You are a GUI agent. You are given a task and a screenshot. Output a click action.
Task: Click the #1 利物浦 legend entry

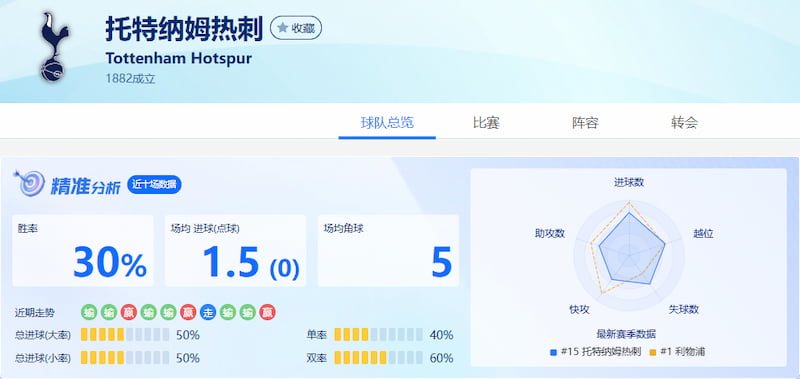click(677, 352)
